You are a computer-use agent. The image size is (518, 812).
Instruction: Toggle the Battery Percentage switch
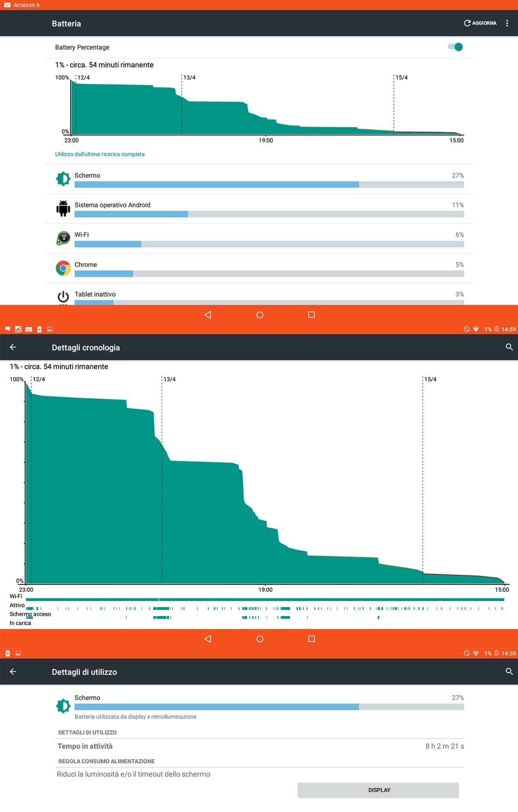point(455,47)
